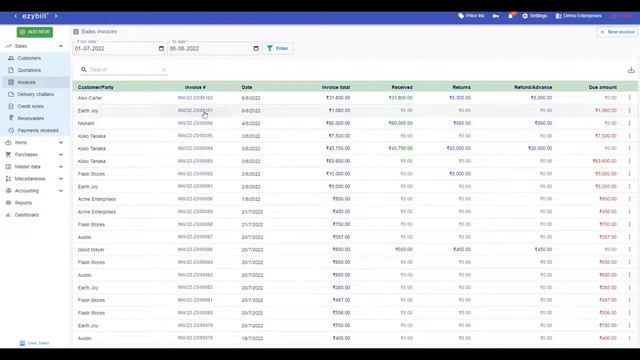Click the Sales invoices page title icon

pyautogui.click(x=76, y=31)
